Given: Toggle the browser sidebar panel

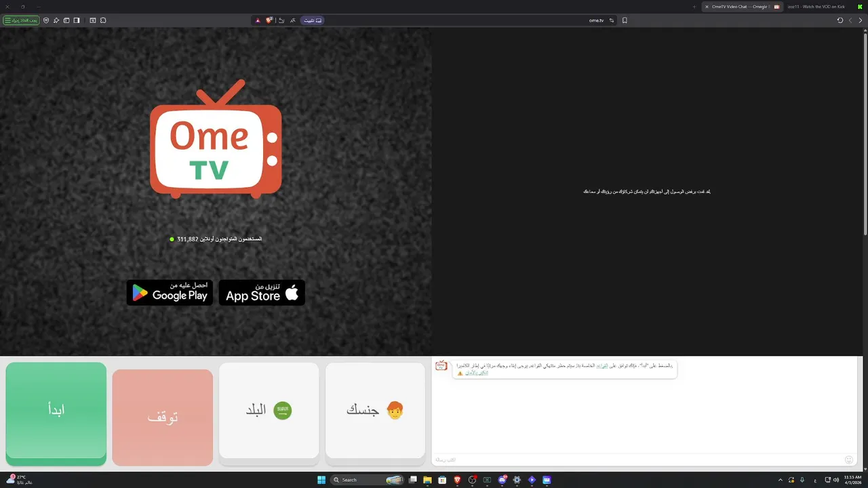Looking at the screenshot, I should pos(77,20).
